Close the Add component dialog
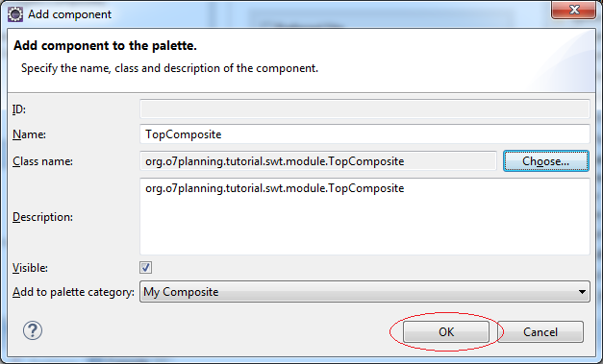Viewport: 603px width, 364px height. pos(574,10)
